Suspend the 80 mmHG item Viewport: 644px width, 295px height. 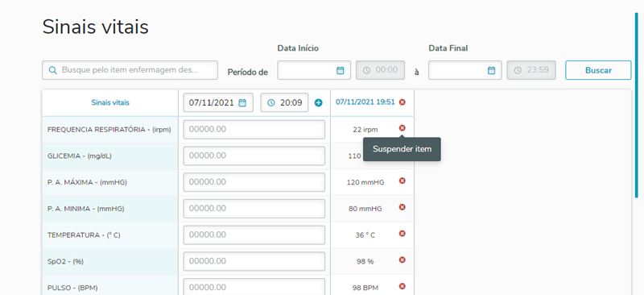tap(402, 207)
